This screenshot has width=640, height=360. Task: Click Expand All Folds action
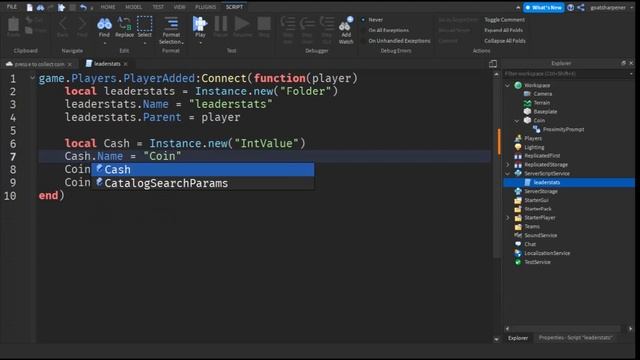[504, 30]
